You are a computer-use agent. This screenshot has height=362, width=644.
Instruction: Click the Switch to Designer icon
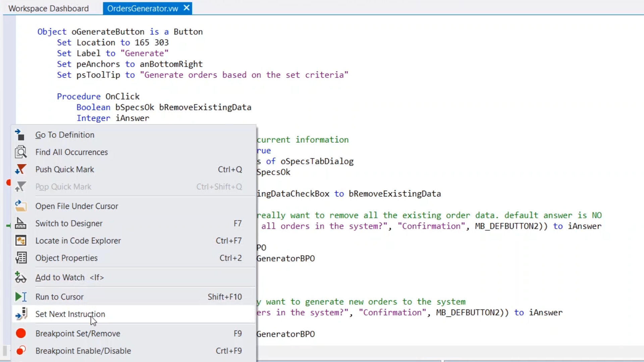[20, 223]
